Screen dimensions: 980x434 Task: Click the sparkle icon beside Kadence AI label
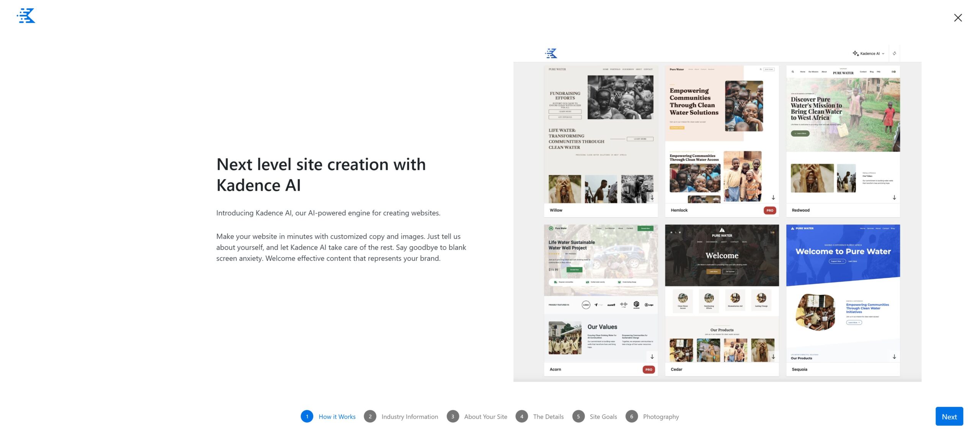856,53
